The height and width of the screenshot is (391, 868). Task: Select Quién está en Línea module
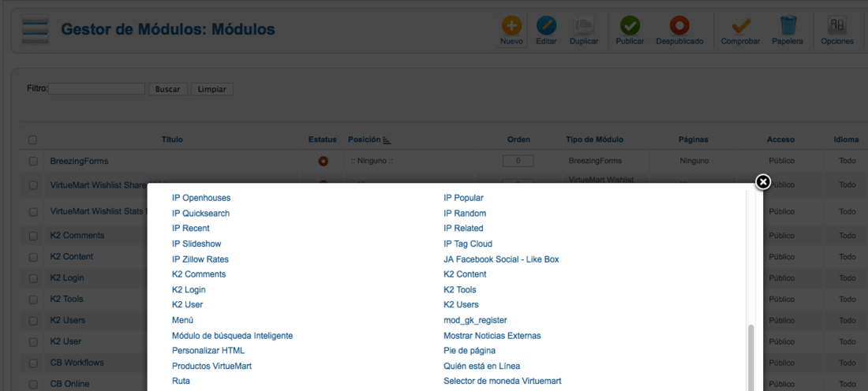tap(481, 366)
